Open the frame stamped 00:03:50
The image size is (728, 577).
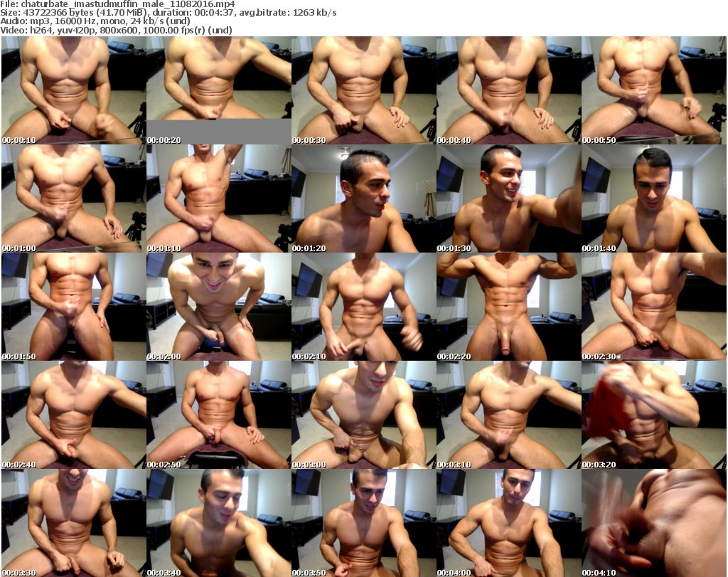coord(363,523)
